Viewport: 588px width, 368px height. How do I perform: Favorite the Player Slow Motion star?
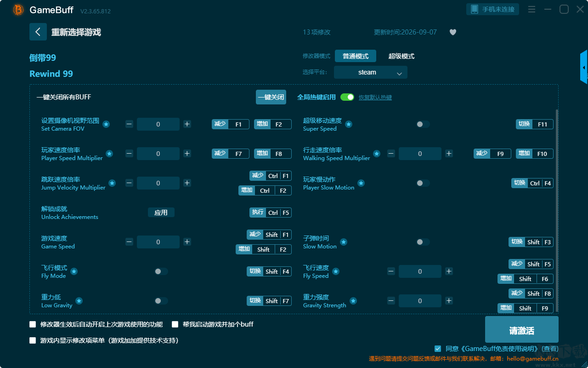361,183
